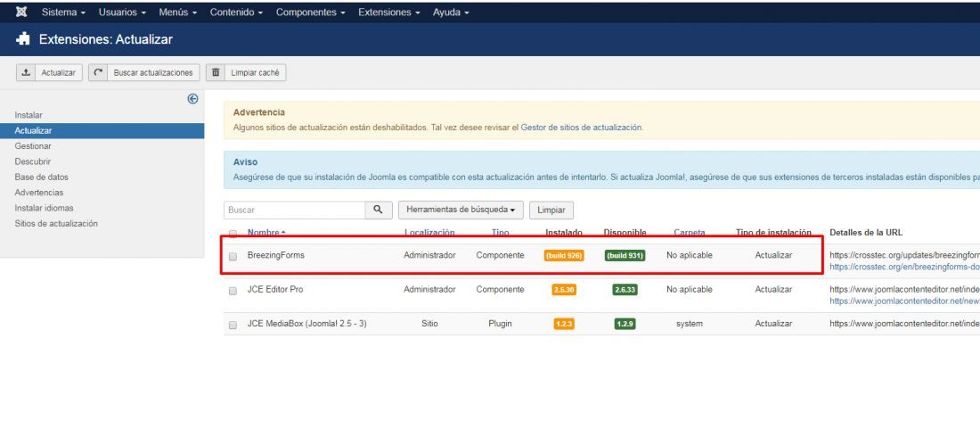This screenshot has height=429, width=980.
Task: Expand Herramientas de búsqueda dropdown
Action: (461, 210)
